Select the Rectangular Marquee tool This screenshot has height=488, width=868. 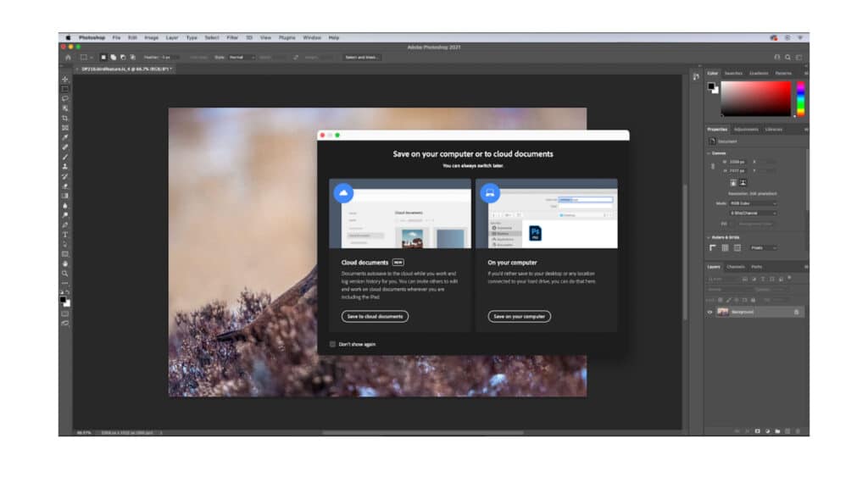(65, 88)
